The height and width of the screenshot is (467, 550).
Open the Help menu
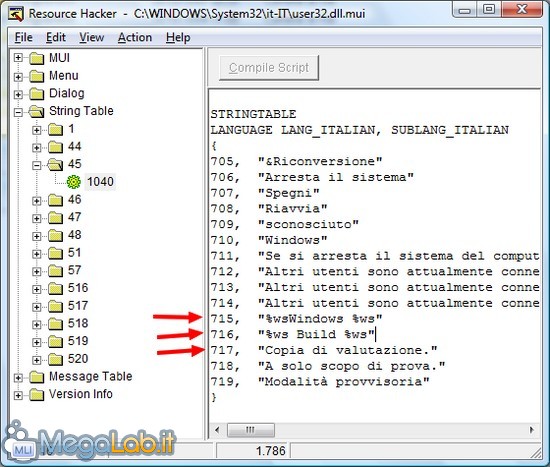click(x=178, y=37)
